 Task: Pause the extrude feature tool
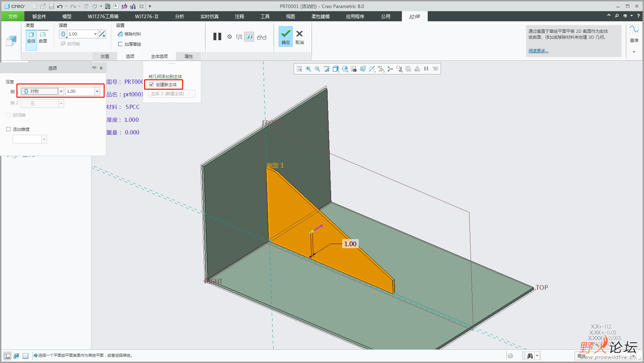217,37
